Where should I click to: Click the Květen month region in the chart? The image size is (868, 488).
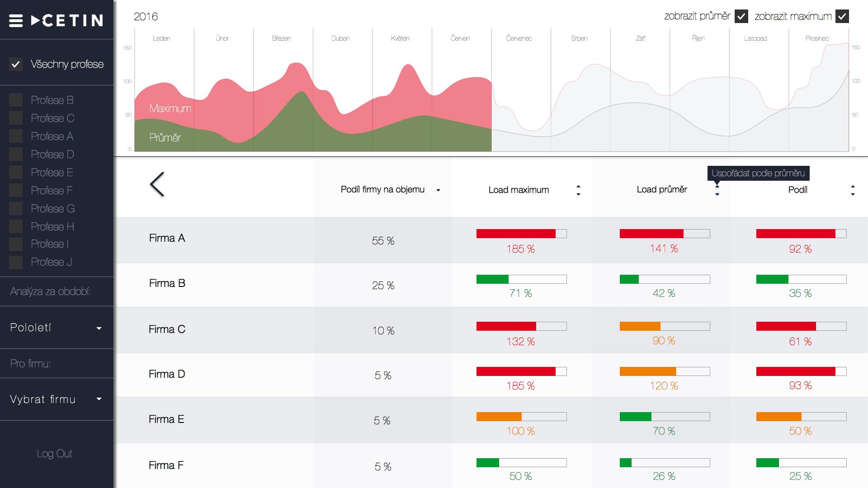400,90
